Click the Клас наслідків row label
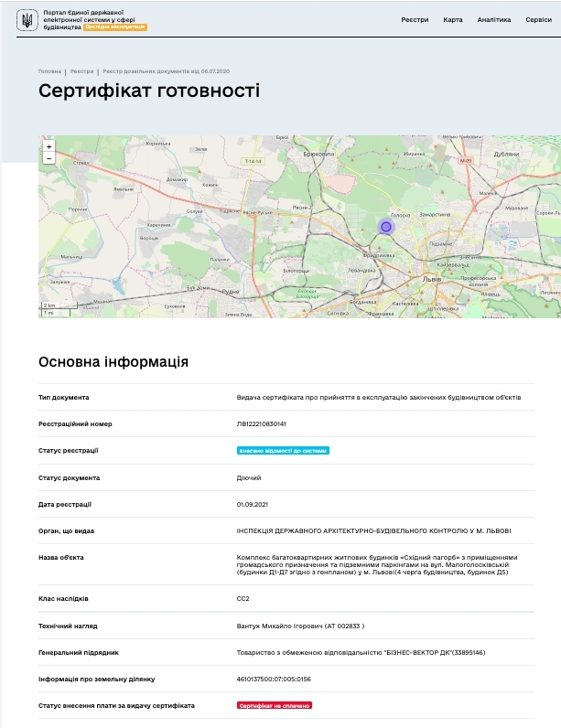 63,598
